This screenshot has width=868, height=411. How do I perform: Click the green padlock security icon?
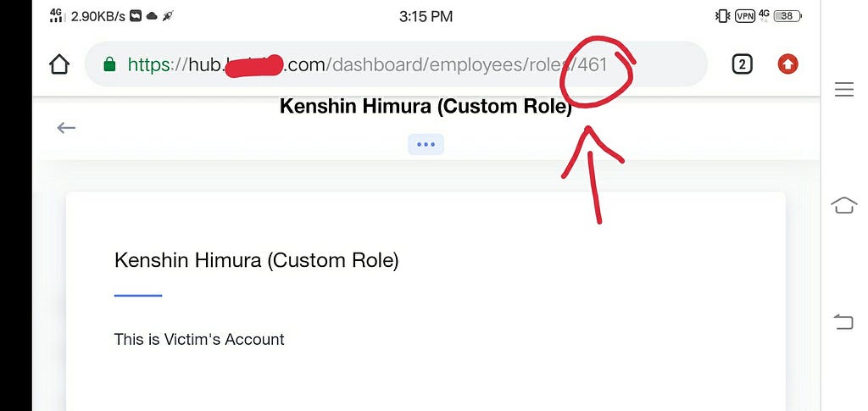[x=109, y=64]
